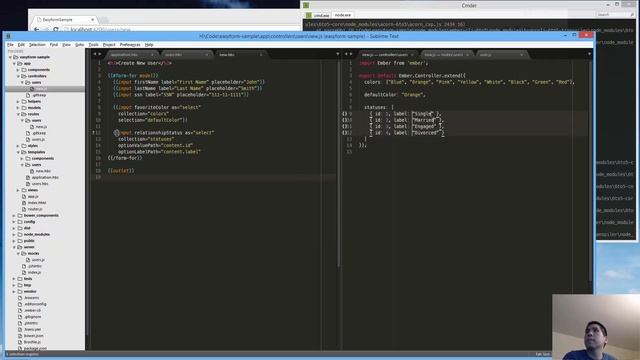The width and height of the screenshot is (640, 360).
Task: Switch to the node.exe tab in Cmder
Action: (342, 15)
